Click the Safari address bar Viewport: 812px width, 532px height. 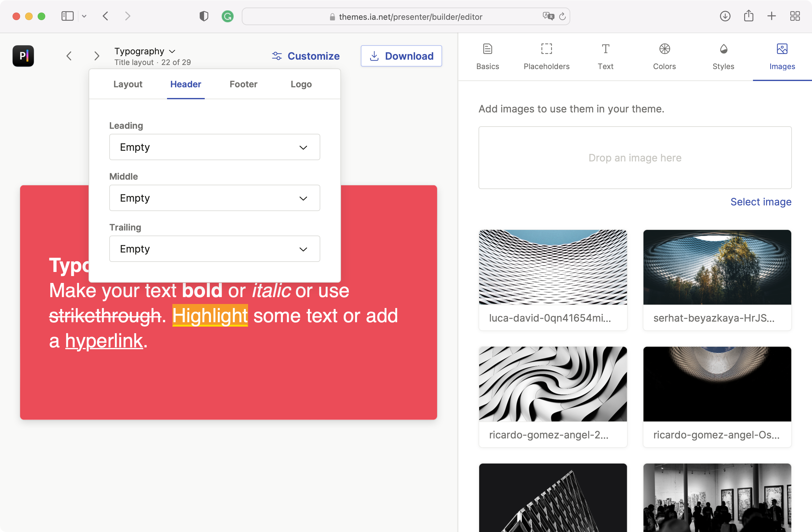point(406,16)
